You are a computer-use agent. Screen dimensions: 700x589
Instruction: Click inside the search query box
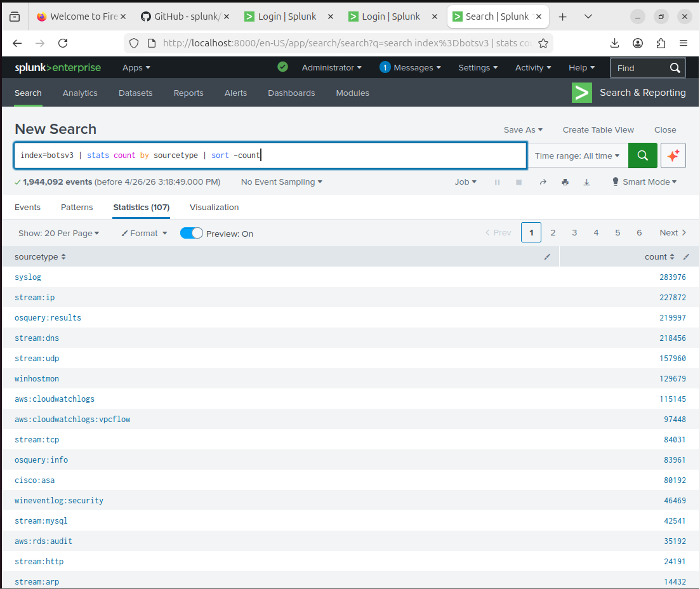point(270,156)
